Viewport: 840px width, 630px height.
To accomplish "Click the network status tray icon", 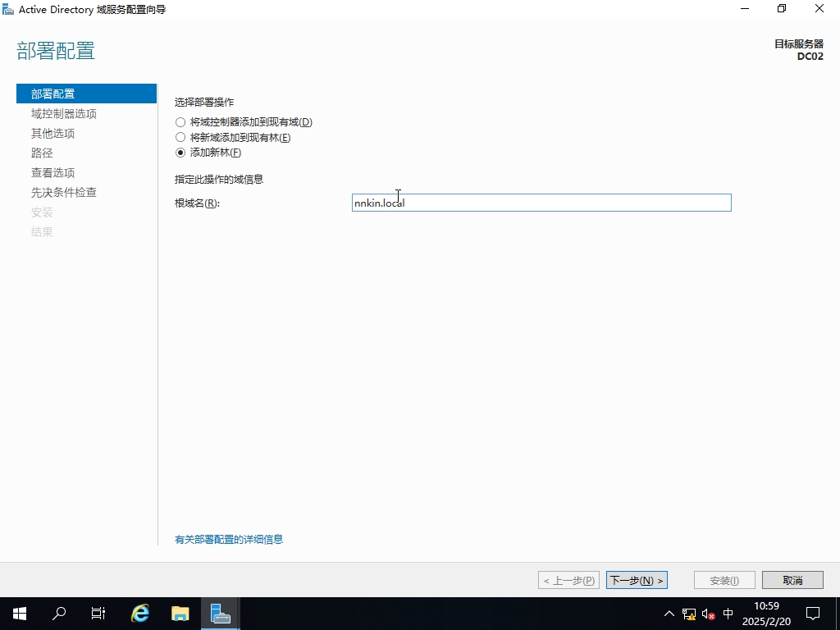I will click(x=689, y=614).
